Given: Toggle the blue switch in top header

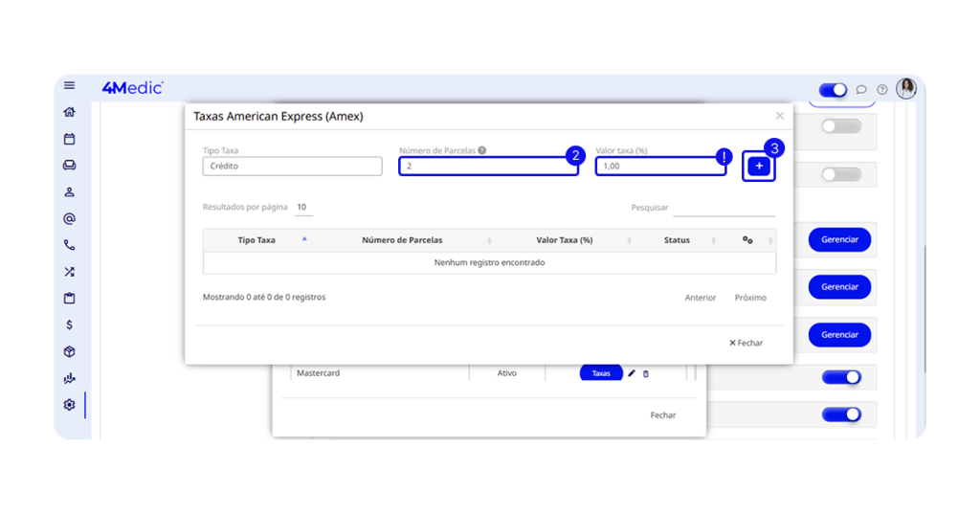Looking at the screenshot, I should tap(833, 90).
